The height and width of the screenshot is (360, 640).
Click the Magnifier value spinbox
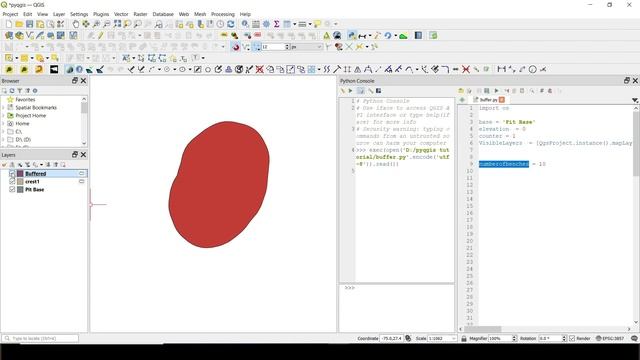click(x=502, y=338)
